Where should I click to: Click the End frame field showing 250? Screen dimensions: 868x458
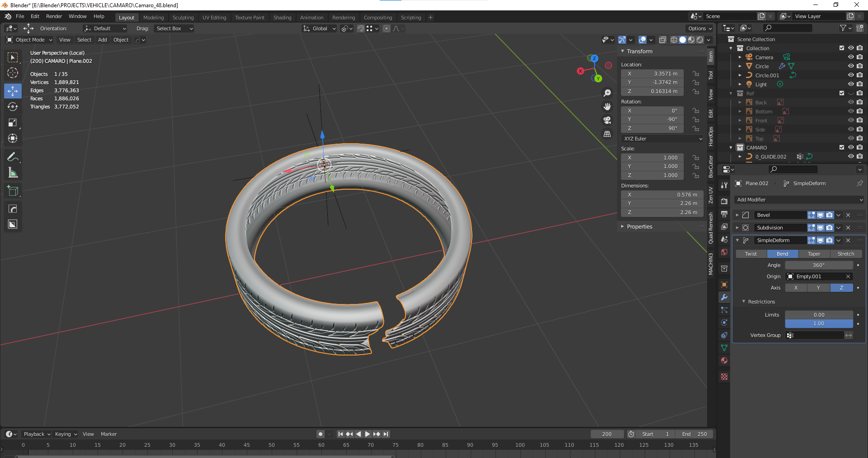click(x=695, y=434)
